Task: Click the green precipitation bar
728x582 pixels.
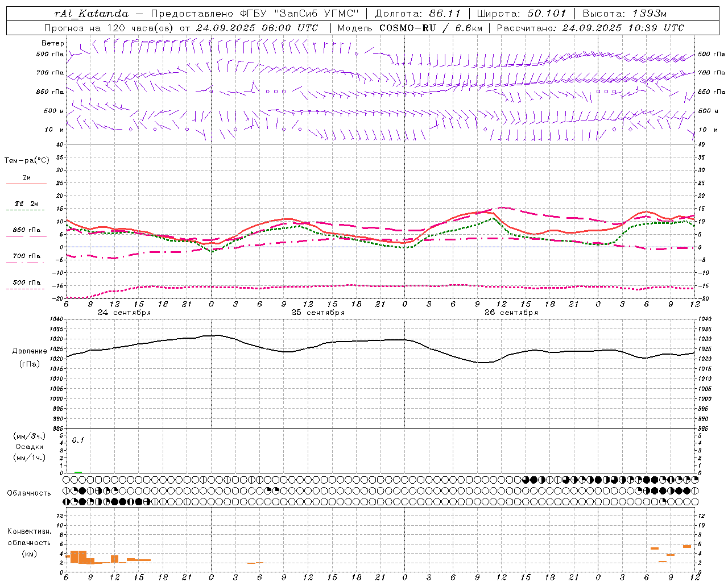Action: 78,472
